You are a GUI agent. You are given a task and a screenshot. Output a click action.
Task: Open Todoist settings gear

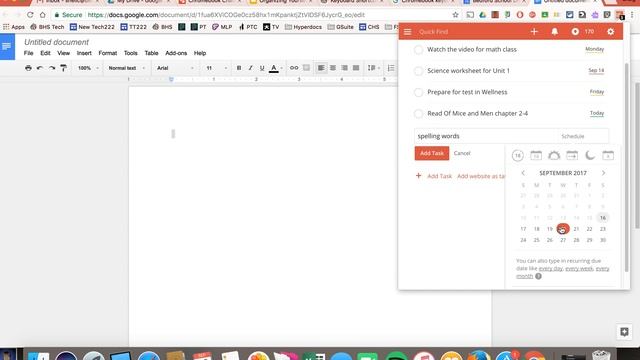pos(611,31)
